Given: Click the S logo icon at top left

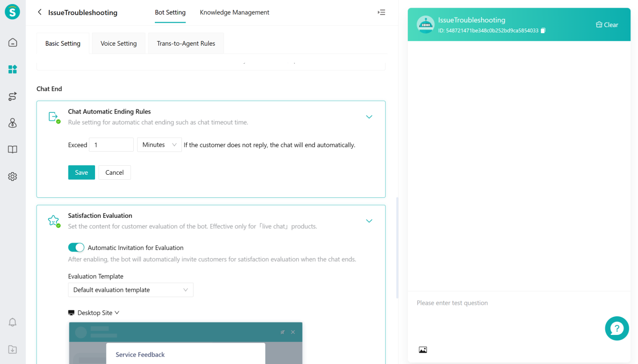Looking at the screenshot, I should (12, 12).
